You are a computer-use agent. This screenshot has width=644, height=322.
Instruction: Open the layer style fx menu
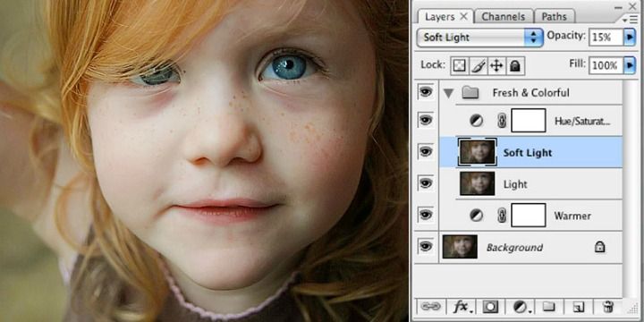461,307
